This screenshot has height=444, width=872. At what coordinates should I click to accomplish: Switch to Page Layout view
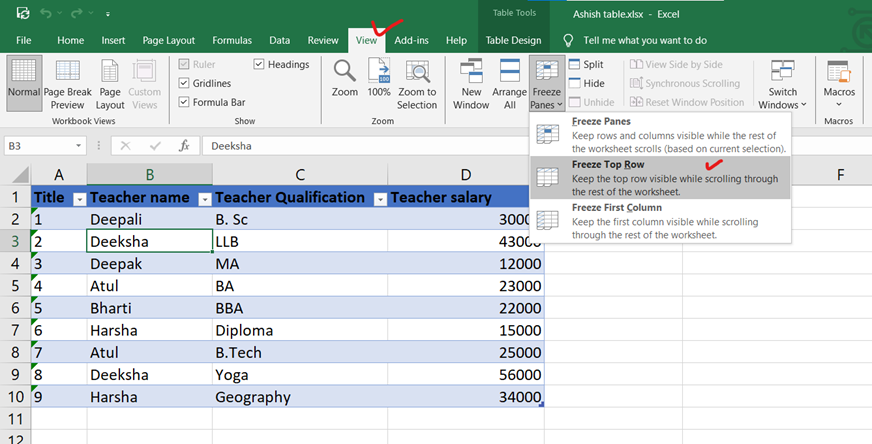tap(110, 82)
